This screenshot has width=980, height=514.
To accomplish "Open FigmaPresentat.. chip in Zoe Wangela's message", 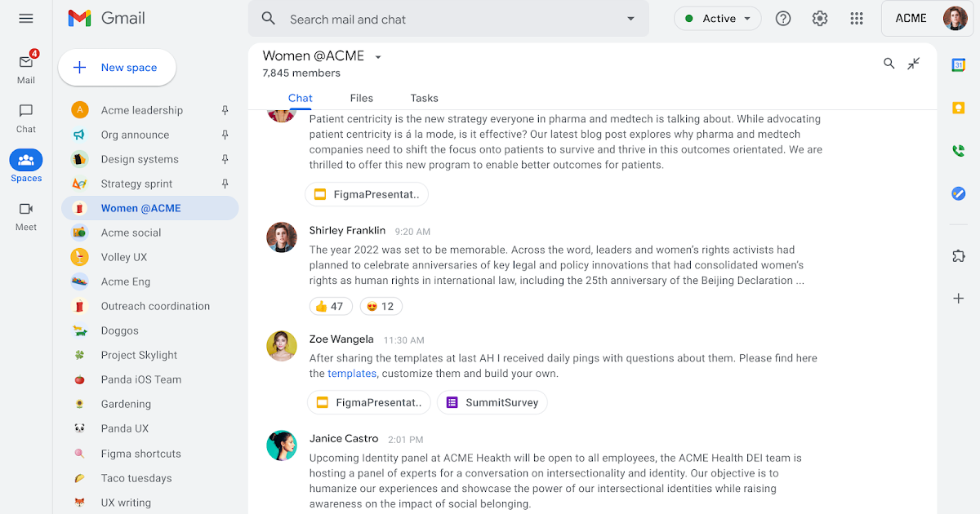I will tap(369, 402).
